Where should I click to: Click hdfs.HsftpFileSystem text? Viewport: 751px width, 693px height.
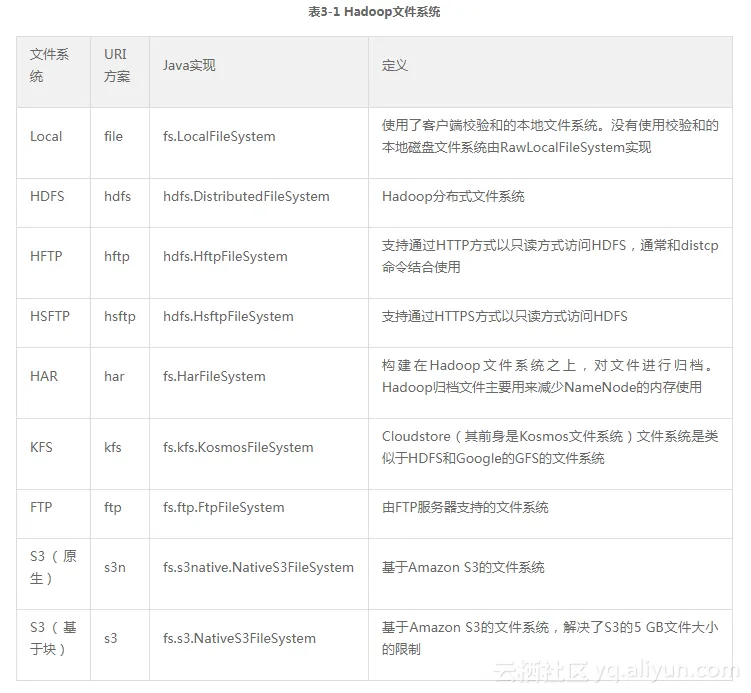pyautogui.click(x=228, y=317)
